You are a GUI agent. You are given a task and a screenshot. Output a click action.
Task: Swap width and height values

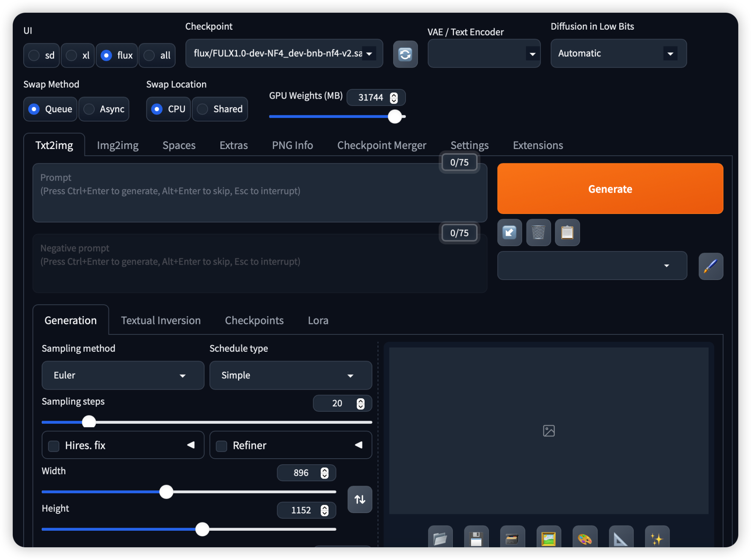coord(360,499)
